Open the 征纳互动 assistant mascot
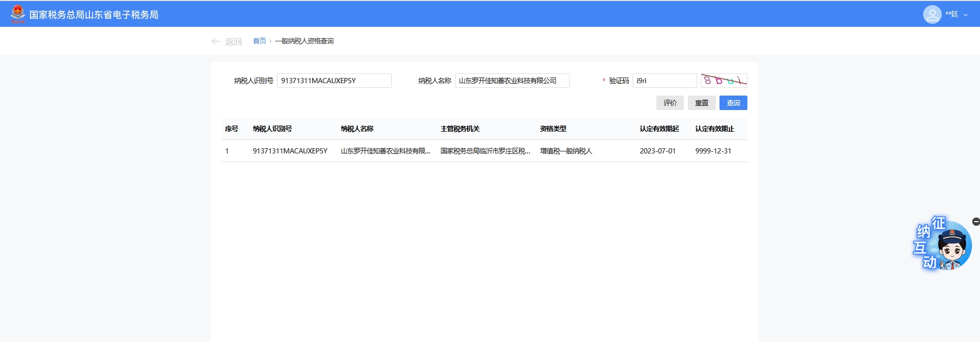This screenshot has width=980, height=342. (942, 245)
